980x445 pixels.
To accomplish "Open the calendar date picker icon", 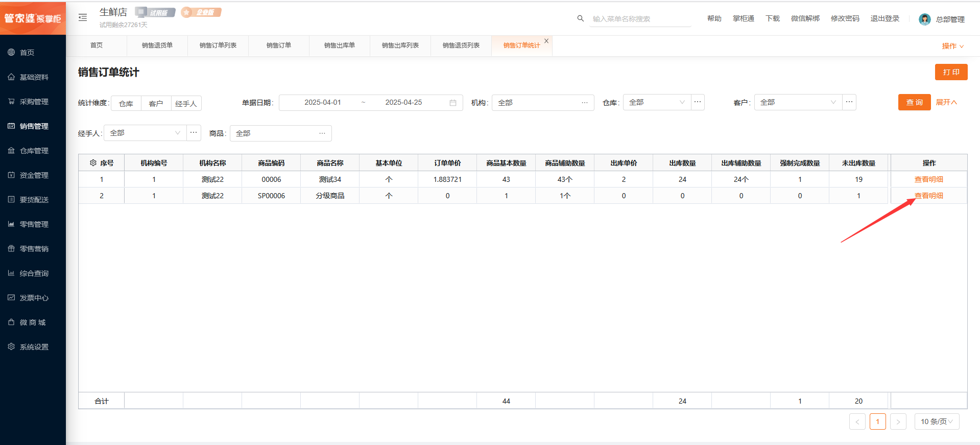I will (452, 103).
